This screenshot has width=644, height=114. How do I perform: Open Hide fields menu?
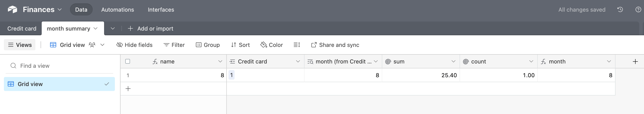pos(135,45)
